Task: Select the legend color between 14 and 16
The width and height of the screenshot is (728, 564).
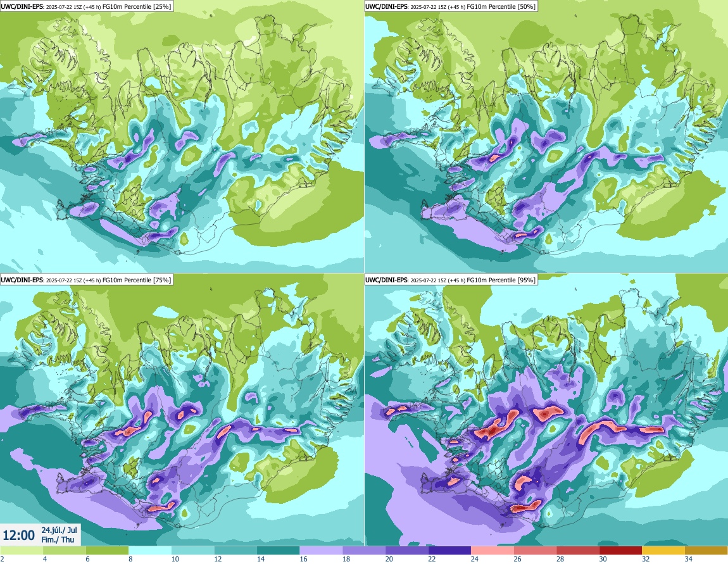Action: pyautogui.click(x=278, y=551)
